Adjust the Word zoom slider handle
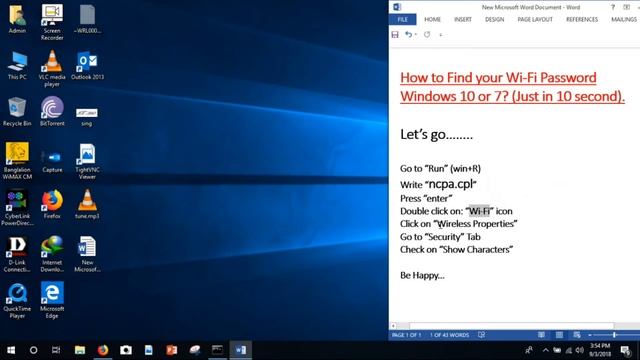 coord(614,335)
